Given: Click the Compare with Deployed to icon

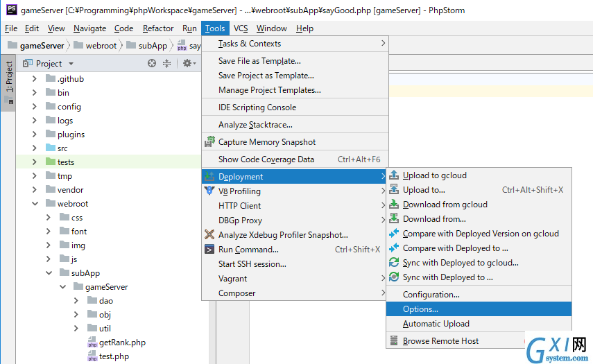Looking at the screenshot, I should pos(394,248).
